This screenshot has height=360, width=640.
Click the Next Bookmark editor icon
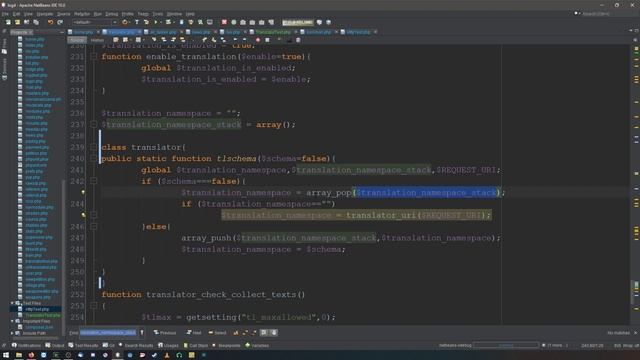(x=213, y=40)
